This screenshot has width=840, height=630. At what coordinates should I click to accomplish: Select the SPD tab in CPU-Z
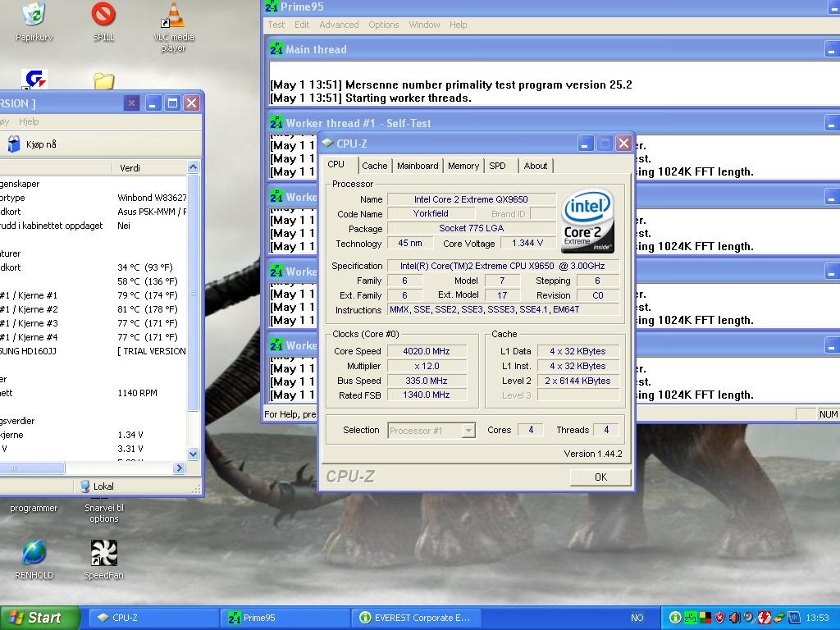[x=497, y=166]
